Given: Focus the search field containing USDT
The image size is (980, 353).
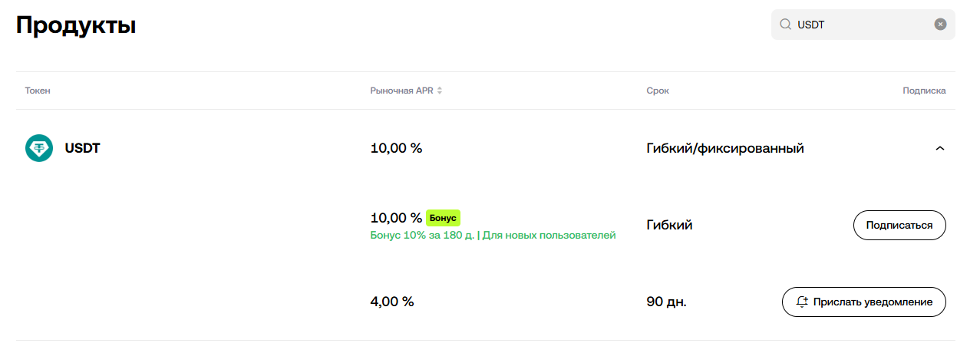Looking at the screenshot, I should coord(860,25).
